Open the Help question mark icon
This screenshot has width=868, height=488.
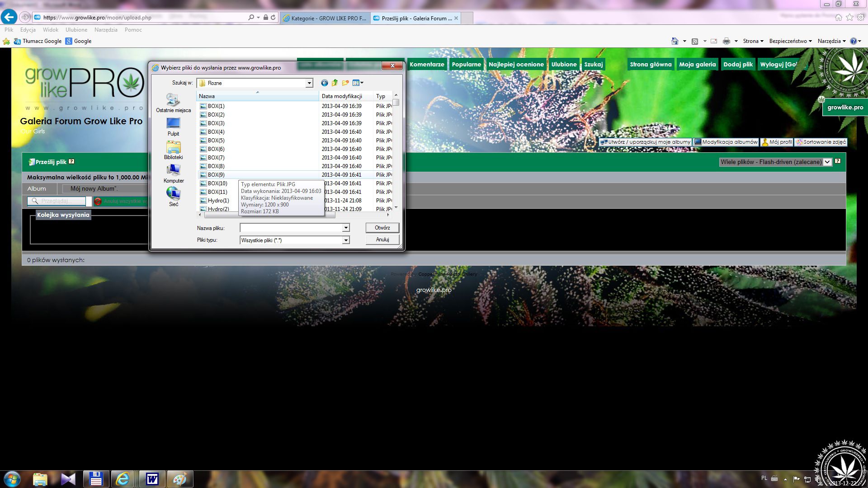pos(854,41)
